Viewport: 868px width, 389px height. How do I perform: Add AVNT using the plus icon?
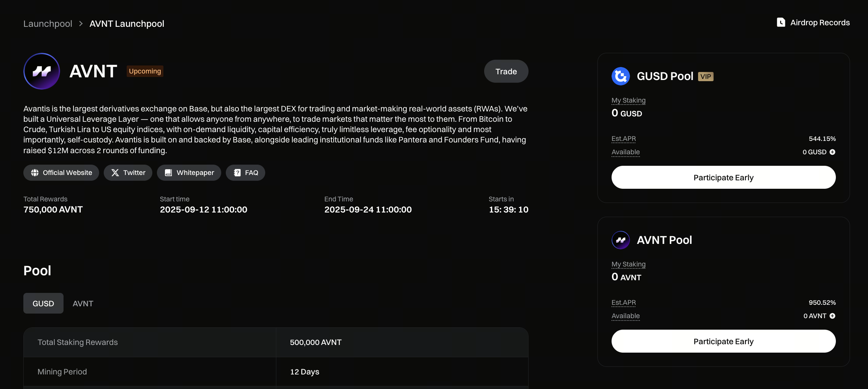click(x=832, y=316)
